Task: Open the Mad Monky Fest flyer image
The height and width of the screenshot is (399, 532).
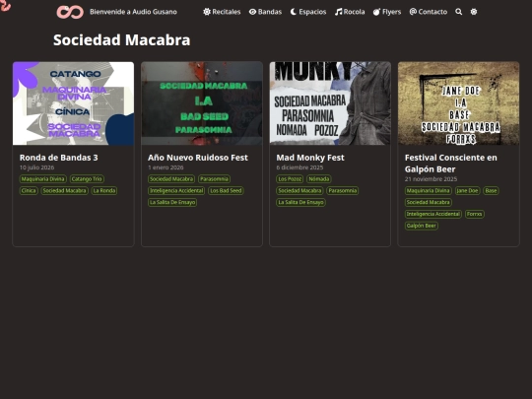Action: pos(330,103)
